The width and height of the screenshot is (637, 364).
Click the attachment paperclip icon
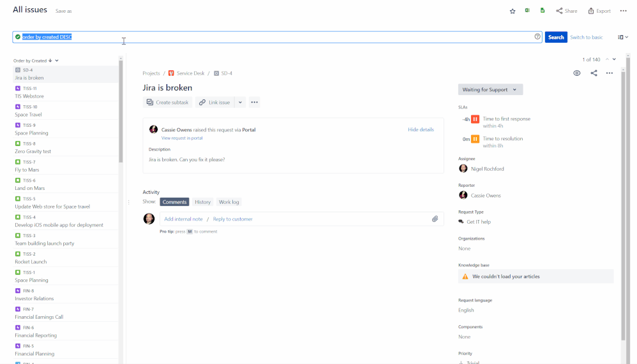(x=435, y=219)
